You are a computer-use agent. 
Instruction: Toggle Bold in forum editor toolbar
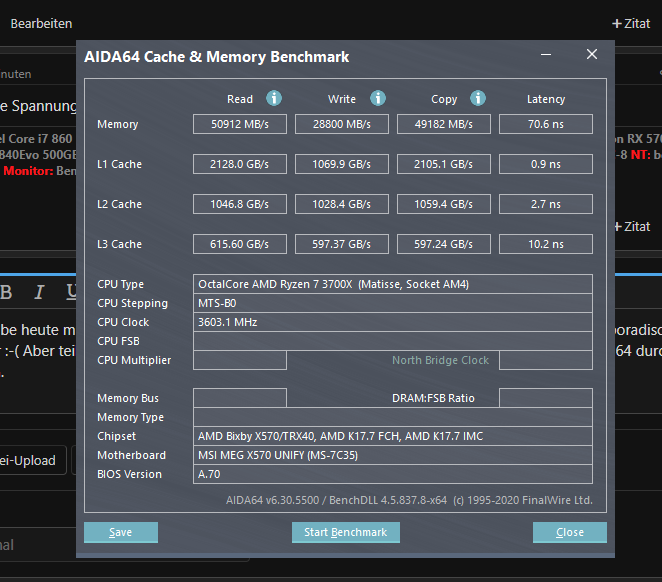(x=6, y=292)
